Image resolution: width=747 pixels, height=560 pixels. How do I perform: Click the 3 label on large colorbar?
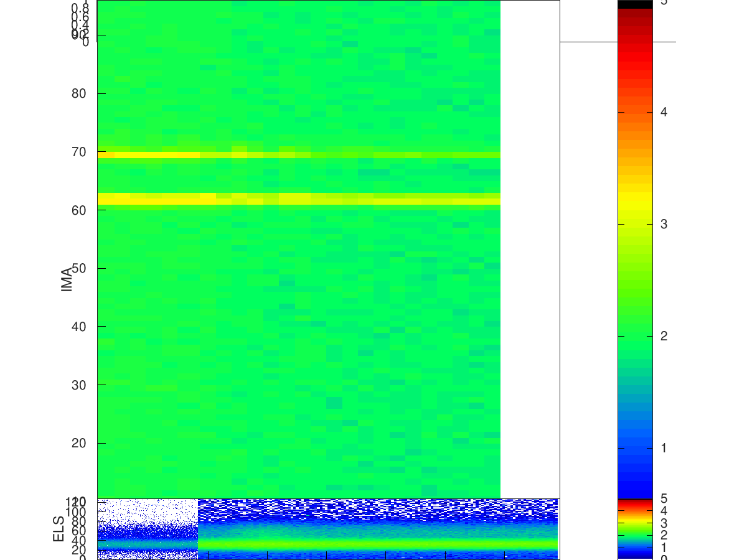coord(664,224)
